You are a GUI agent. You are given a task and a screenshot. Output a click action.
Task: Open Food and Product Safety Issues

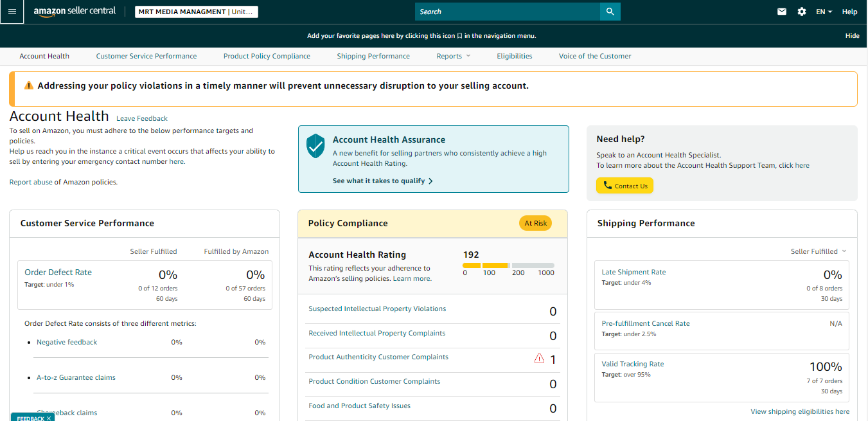click(359, 406)
